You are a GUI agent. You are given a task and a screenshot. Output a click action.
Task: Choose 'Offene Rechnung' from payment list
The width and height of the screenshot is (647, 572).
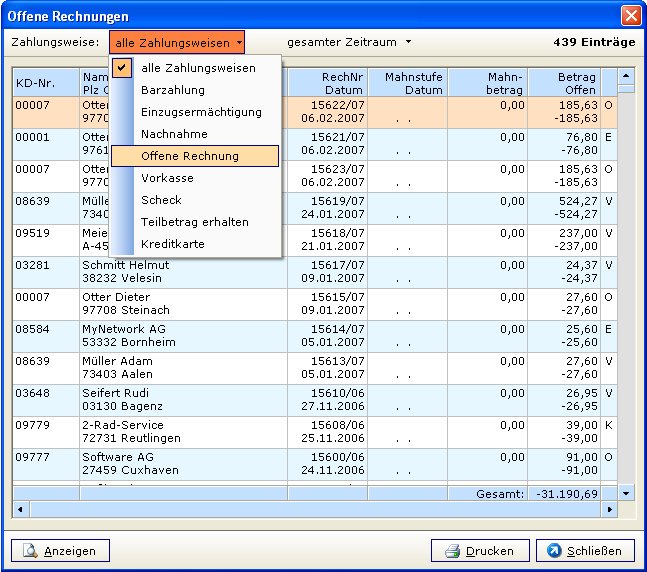coord(190,156)
